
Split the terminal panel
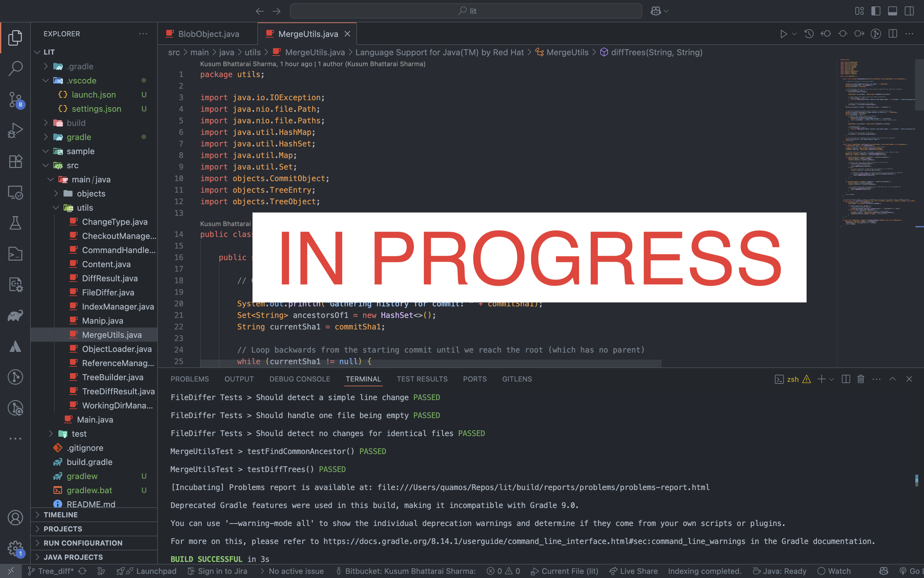click(x=846, y=379)
